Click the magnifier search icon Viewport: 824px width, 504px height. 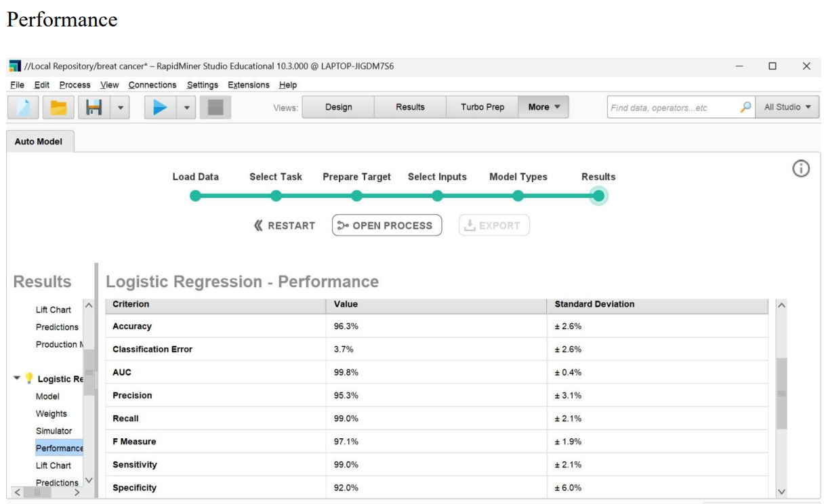point(745,107)
